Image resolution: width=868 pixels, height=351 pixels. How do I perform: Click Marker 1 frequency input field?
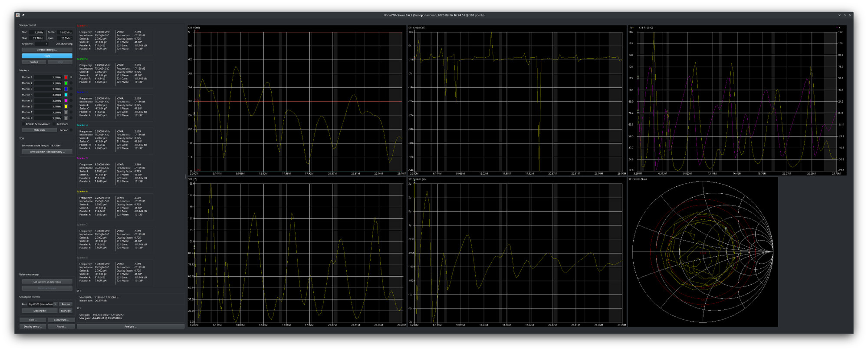(49, 77)
